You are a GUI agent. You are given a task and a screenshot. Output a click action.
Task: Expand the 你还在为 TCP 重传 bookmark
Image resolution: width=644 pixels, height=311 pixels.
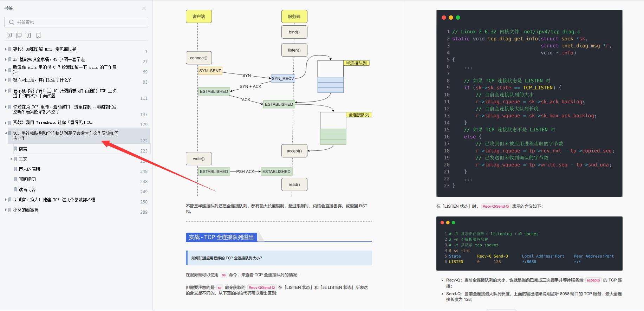(6, 107)
